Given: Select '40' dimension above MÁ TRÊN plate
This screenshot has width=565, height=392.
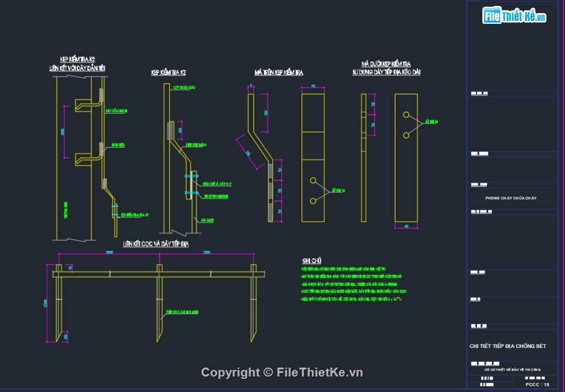Looking at the screenshot, I should point(313,86).
